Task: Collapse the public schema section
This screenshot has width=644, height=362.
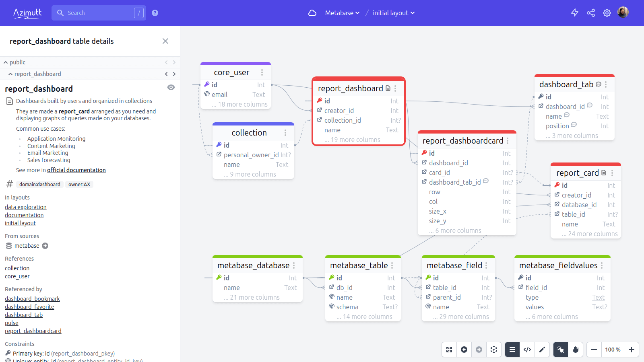Action: point(5,62)
